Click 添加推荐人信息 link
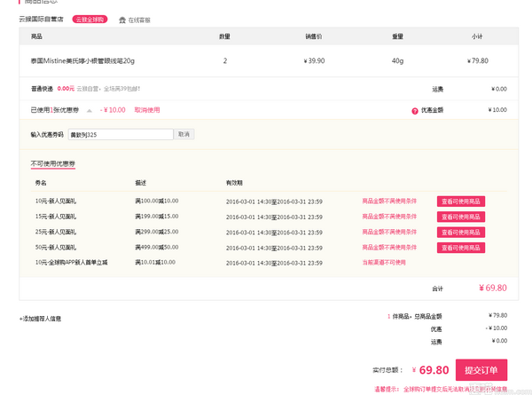532x395 pixels. tap(41, 319)
